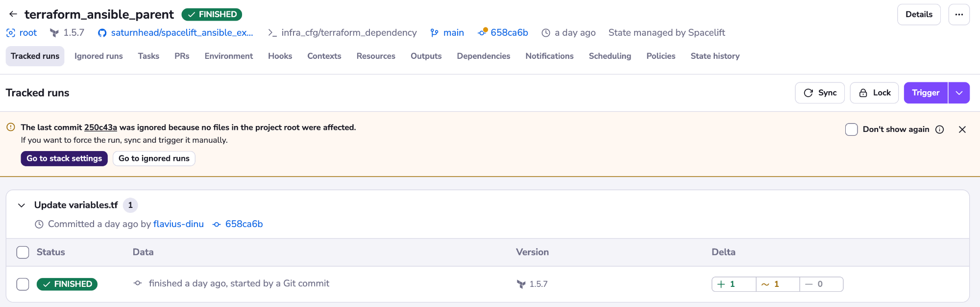Screen dimensions: 980x307
Task: Expand the Trigger dropdown arrow
Action: point(959,93)
